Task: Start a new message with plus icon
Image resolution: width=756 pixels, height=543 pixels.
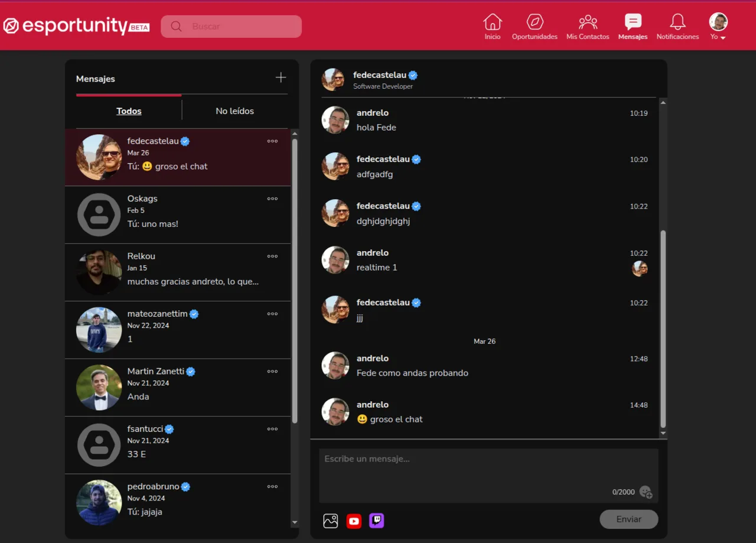Action: [281, 77]
